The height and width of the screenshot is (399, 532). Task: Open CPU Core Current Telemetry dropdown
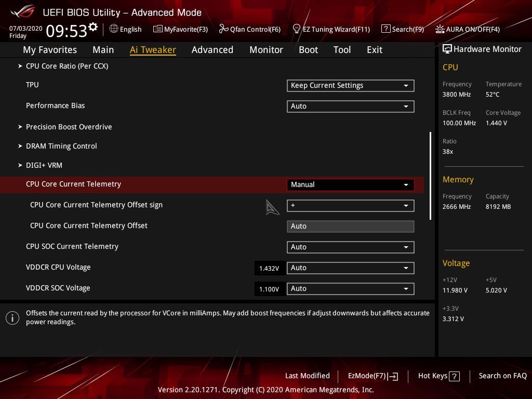351,184
